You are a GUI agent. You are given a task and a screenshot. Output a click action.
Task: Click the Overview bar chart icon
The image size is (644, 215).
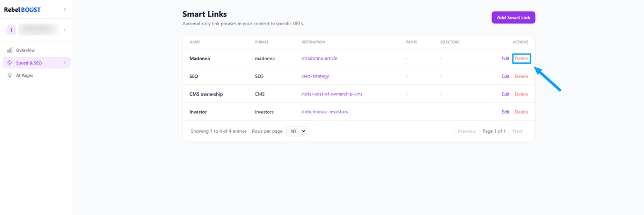10,50
